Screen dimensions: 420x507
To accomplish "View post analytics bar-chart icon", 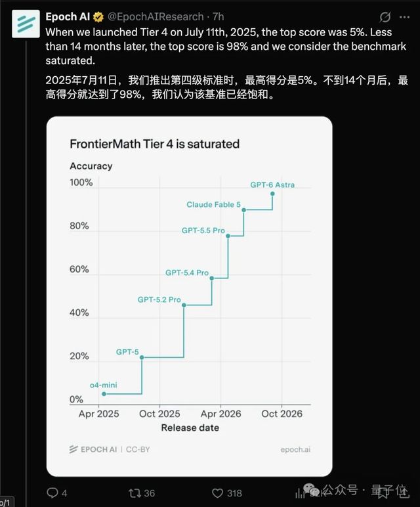I will tap(300, 493).
